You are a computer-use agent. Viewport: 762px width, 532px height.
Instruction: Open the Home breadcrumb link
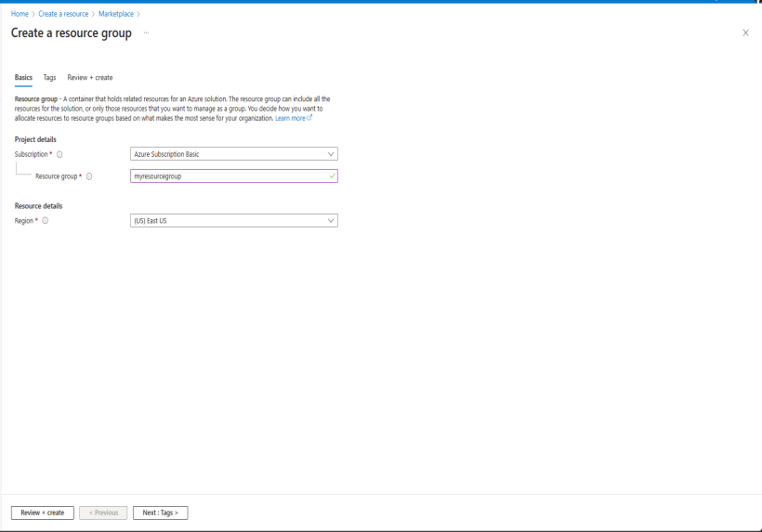tap(20, 14)
